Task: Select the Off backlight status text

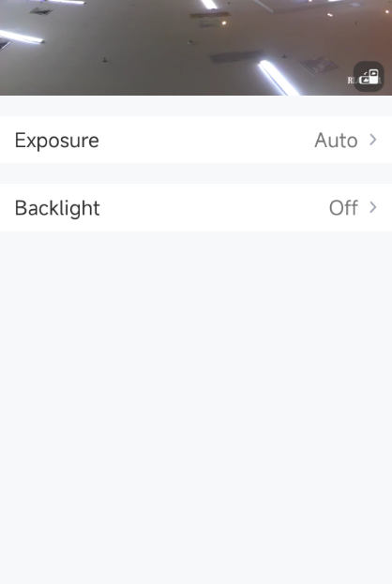Action: [343, 208]
